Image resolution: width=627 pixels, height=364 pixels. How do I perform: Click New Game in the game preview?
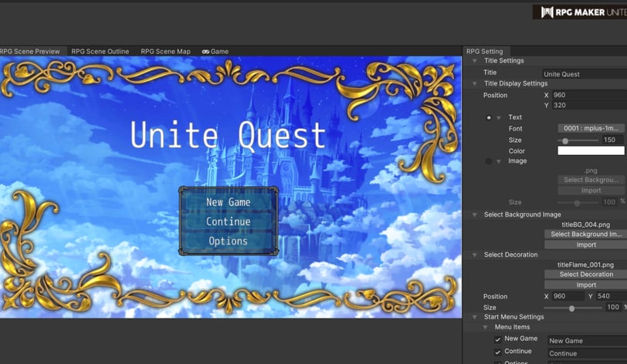pyautogui.click(x=229, y=202)
